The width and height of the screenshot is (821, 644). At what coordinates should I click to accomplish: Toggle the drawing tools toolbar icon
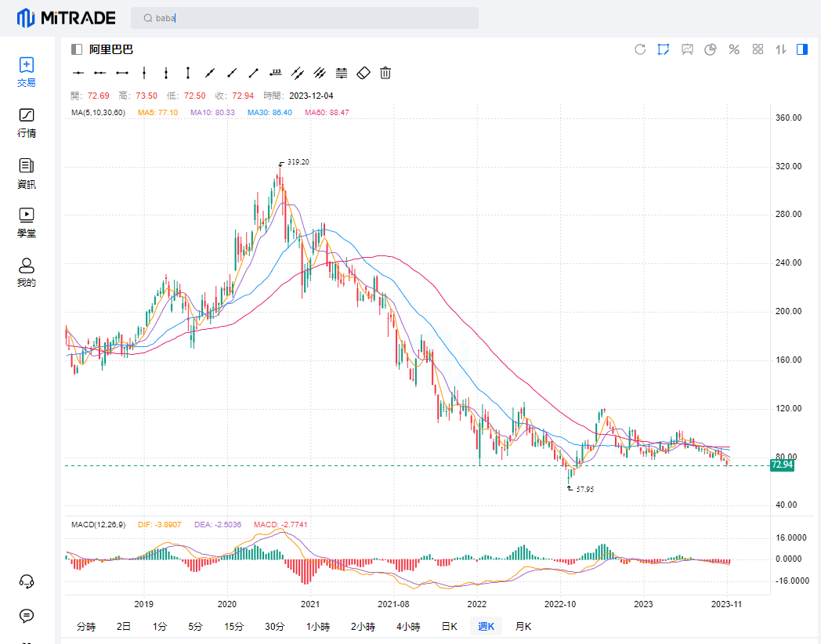pyautogui.click(x=664, y=49)
